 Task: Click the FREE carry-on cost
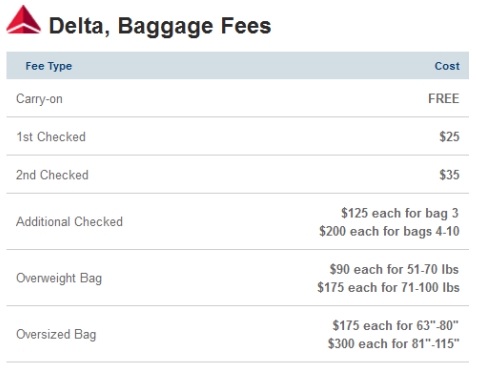coord(444,99)
